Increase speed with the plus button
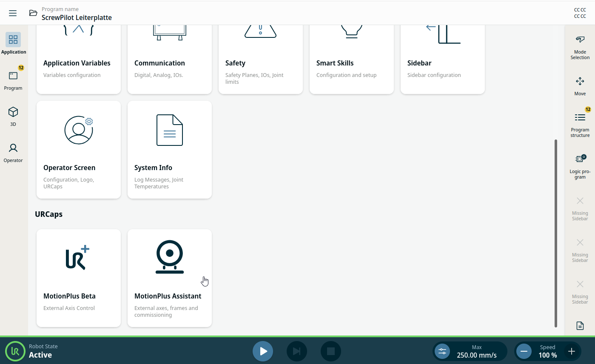The image size is (595, 364). [x=572, y=351]
